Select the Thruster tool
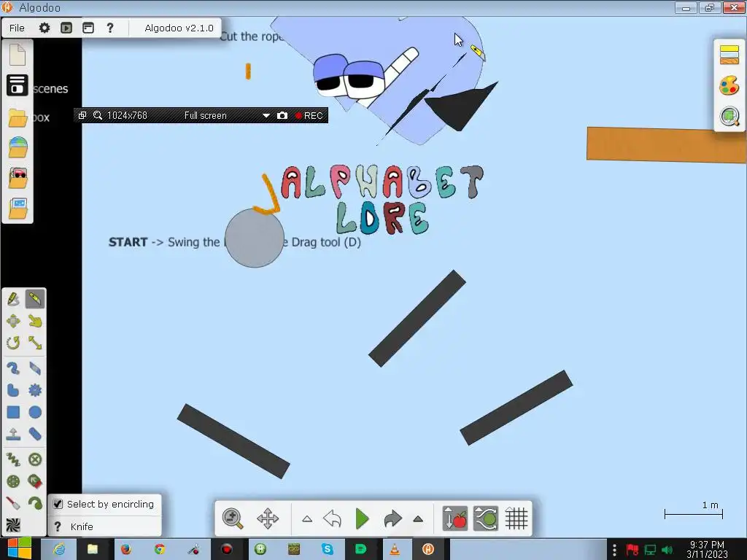Image resolution: width=747 pixels, height=560 pixels. 35,481
